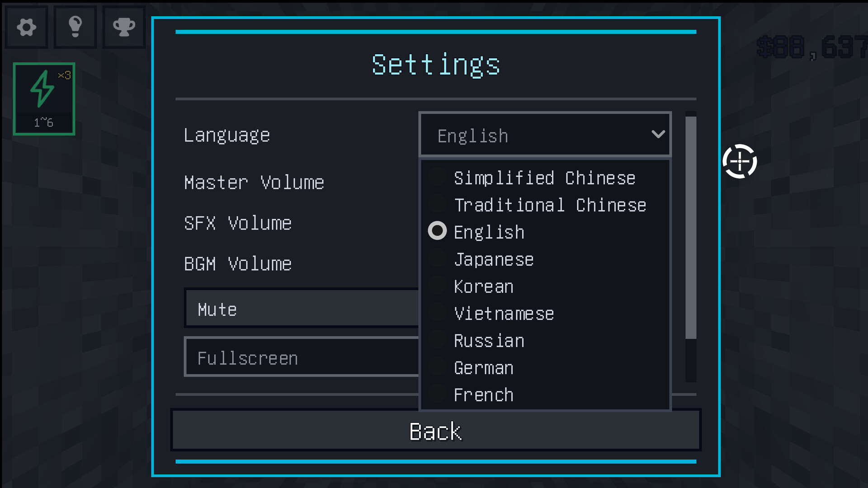Screen dimensions: 868x488
Task: Choose Simplified Chinese from the list
Action: point(545,178)
